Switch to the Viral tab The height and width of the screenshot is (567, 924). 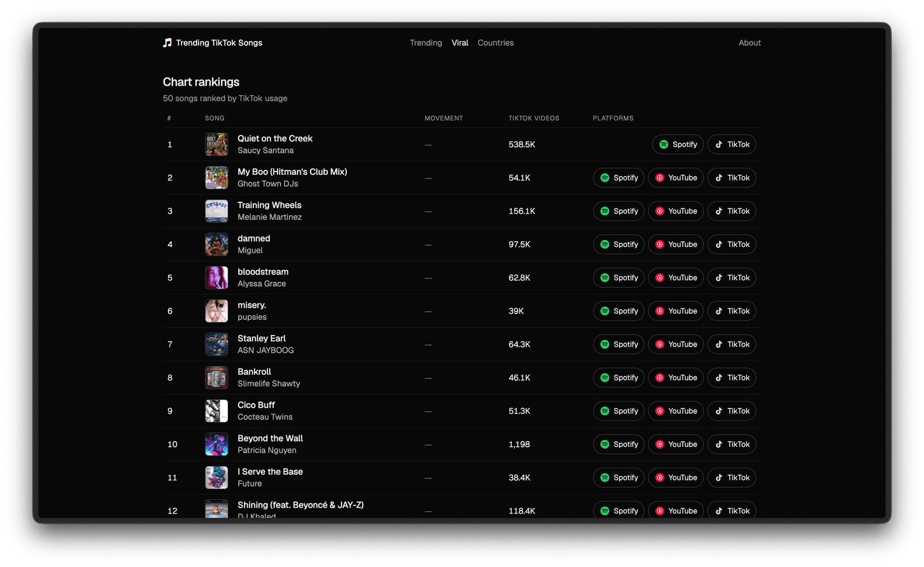pos(460,43)
